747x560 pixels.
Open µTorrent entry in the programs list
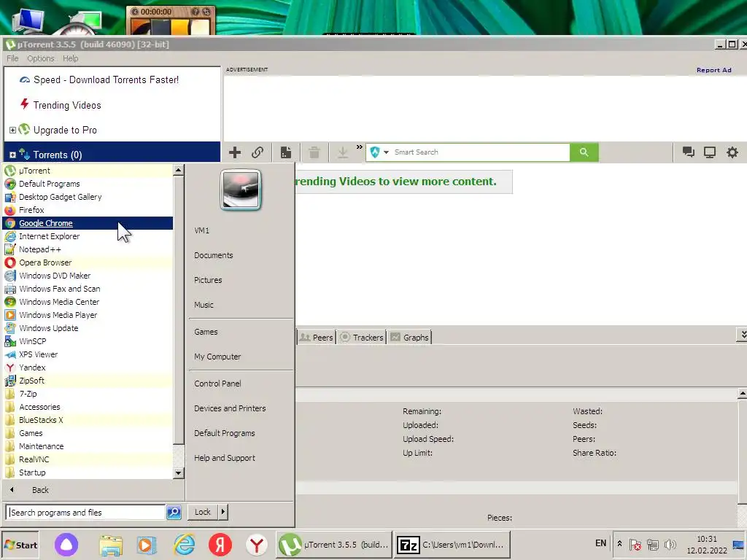(x=88, y=171)
